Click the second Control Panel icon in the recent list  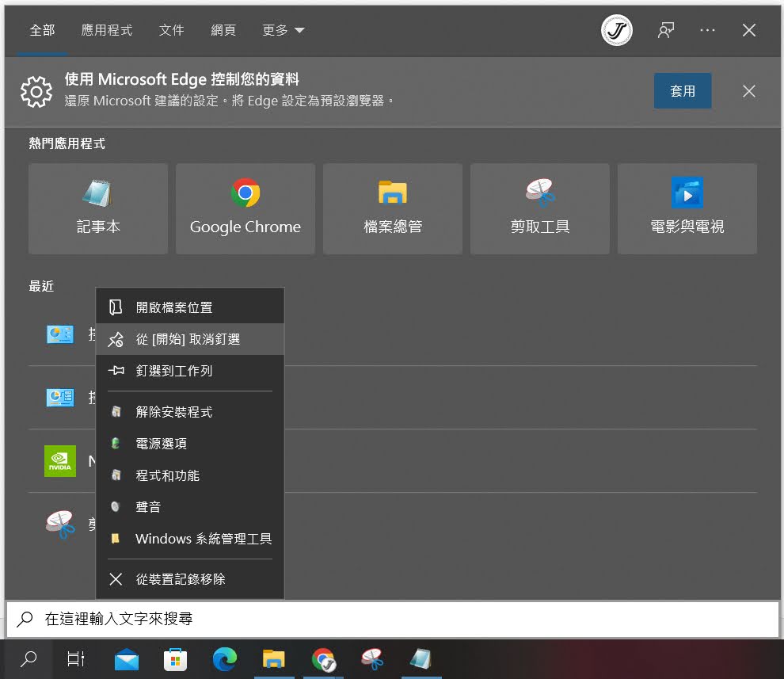coord(60,397)
